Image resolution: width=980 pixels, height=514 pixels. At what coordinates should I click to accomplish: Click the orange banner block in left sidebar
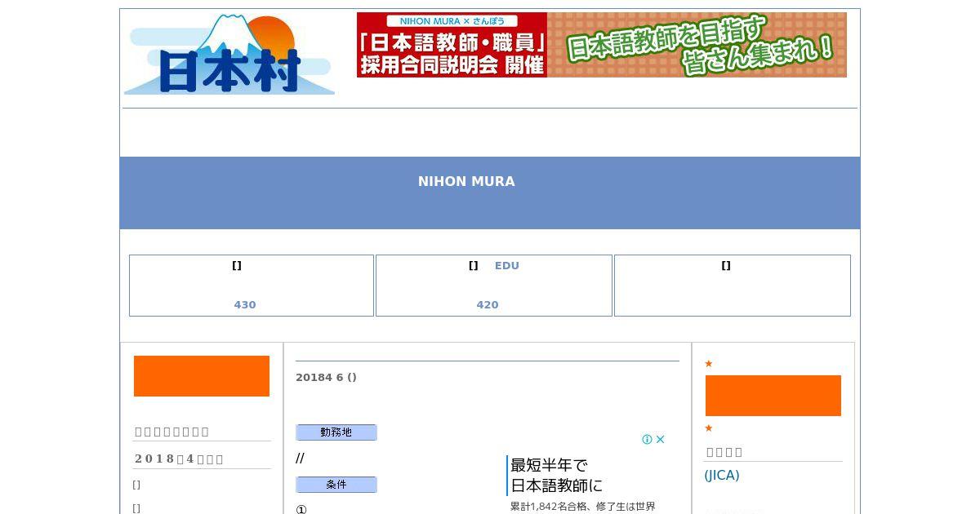202,376
